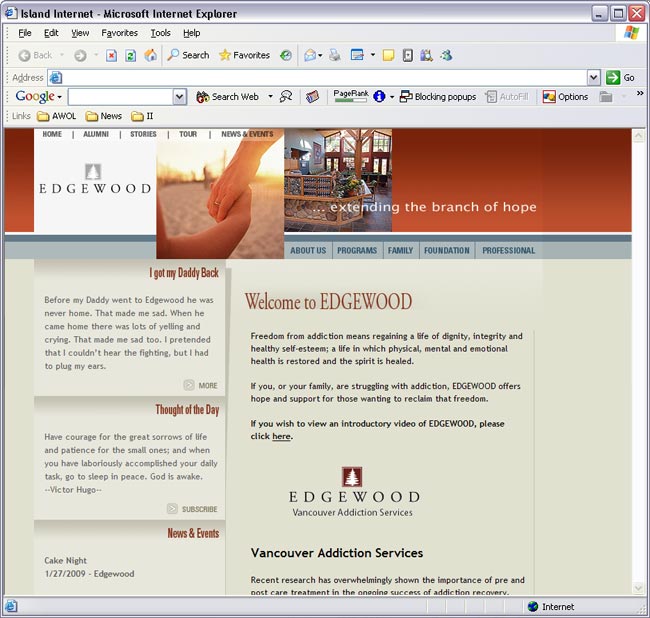
Task: Open the Favorites menu
Action: tap(119, 33)
